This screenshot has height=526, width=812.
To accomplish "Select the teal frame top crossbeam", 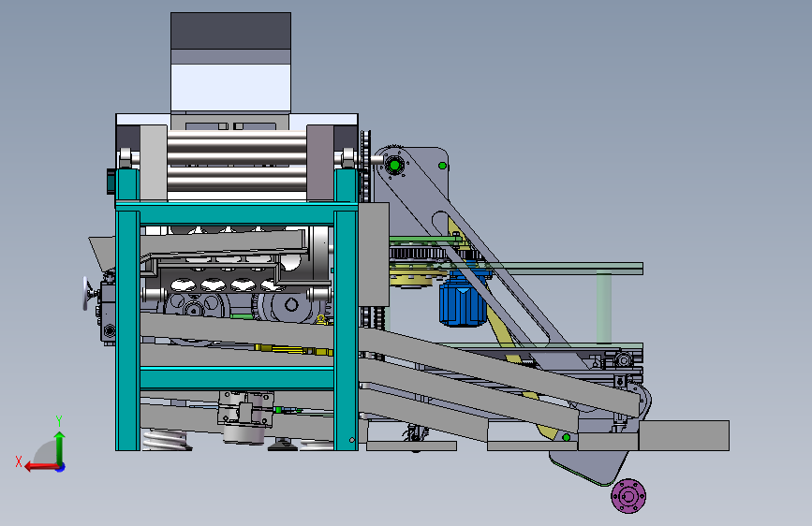I will click(237, 213).
